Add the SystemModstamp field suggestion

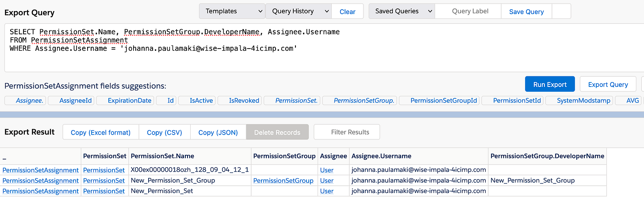(583, 101)
